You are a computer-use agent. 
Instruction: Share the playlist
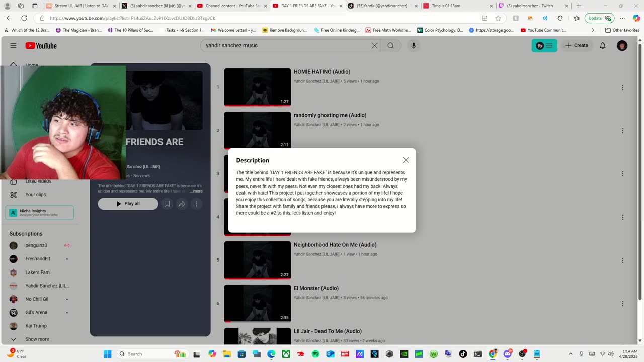[x=182, y=204]
